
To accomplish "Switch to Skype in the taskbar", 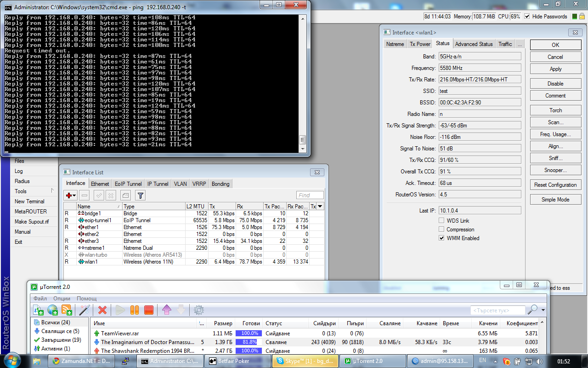I will click(x=305, y=361).
